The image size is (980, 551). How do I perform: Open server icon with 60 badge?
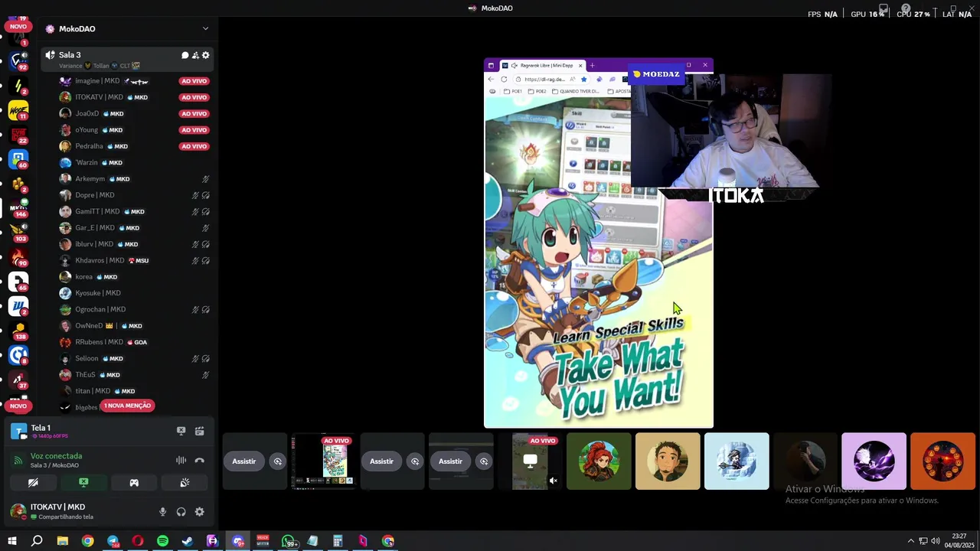[18, 159]
